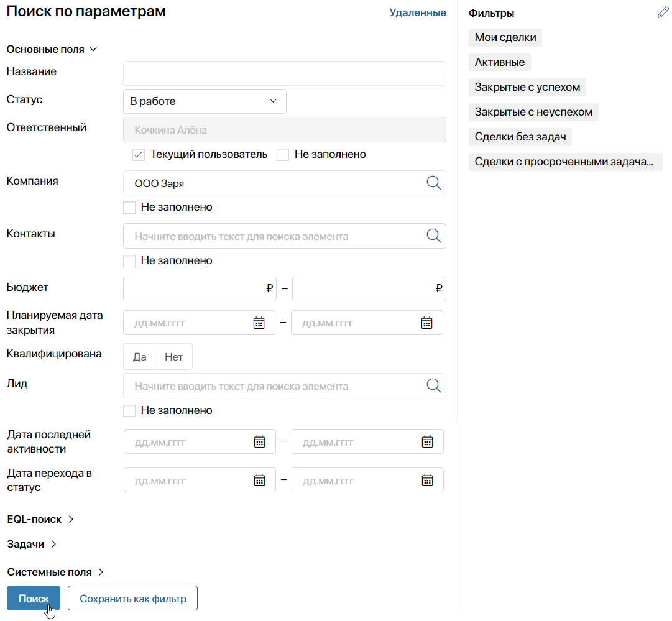Open the Удаленные link

[x=417, y=12]
